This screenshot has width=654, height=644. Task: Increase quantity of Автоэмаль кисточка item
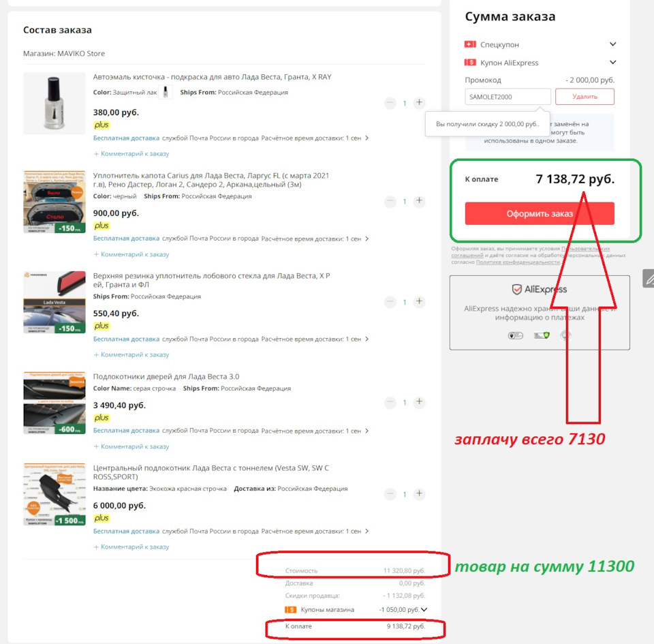coord(419,103)
